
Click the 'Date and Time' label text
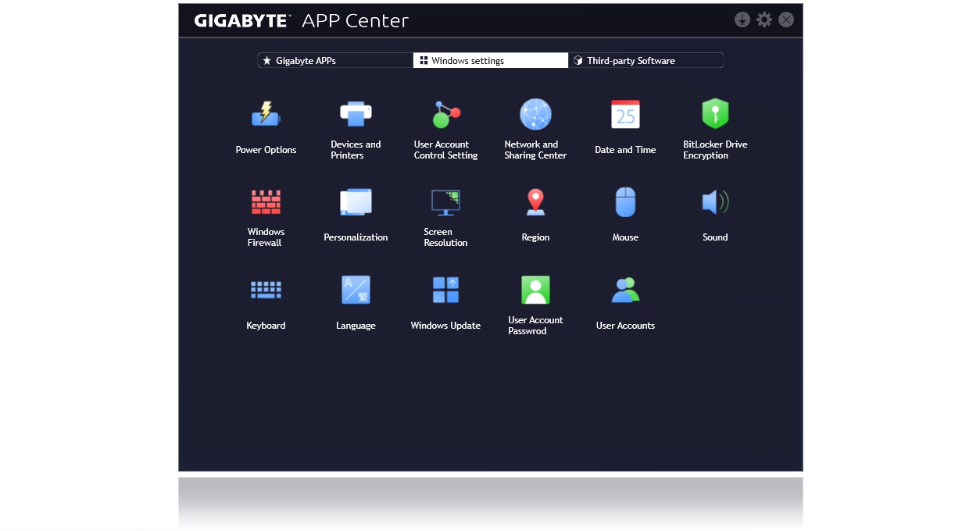625,150
